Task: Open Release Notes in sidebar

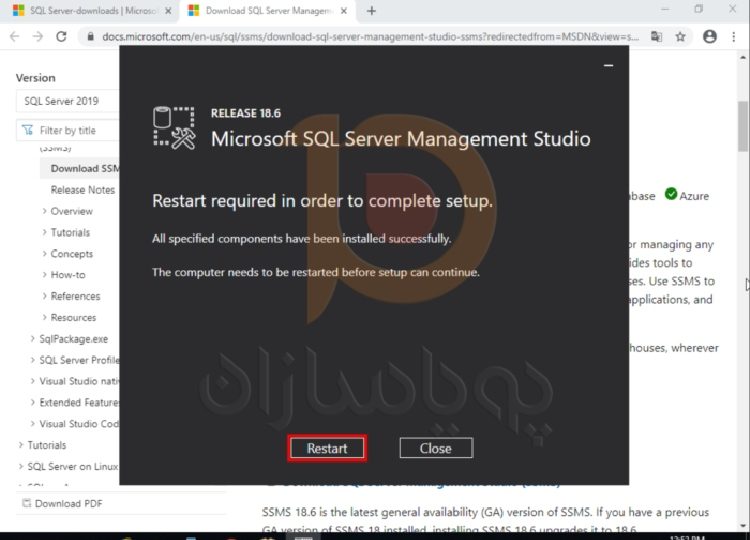Action: click(83, 190)
